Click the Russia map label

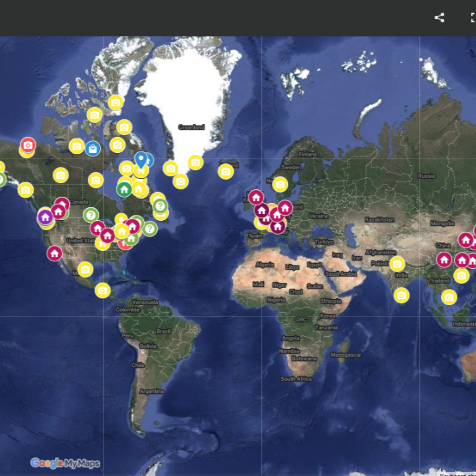426,176
